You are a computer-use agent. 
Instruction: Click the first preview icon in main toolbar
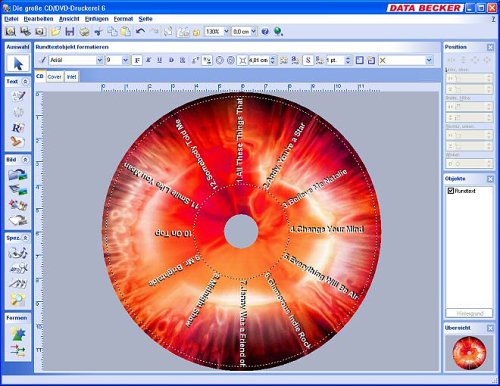coord(11,32)
